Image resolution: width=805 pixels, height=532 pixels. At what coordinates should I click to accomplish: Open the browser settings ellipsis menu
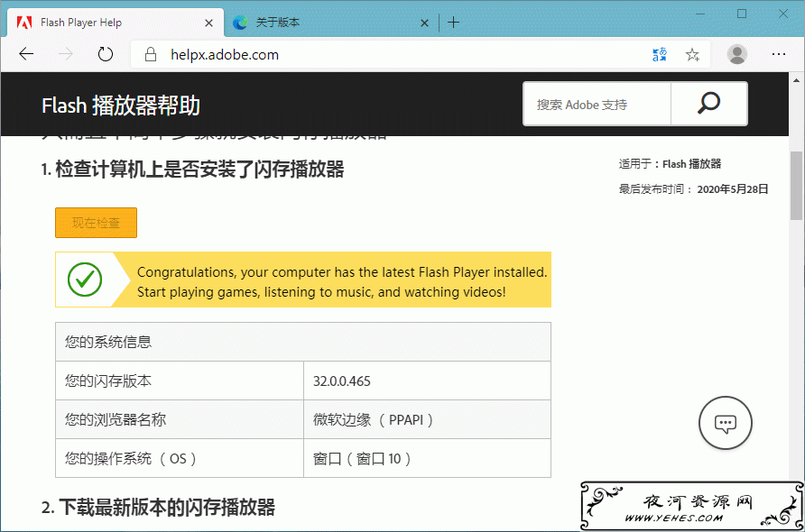779,54
